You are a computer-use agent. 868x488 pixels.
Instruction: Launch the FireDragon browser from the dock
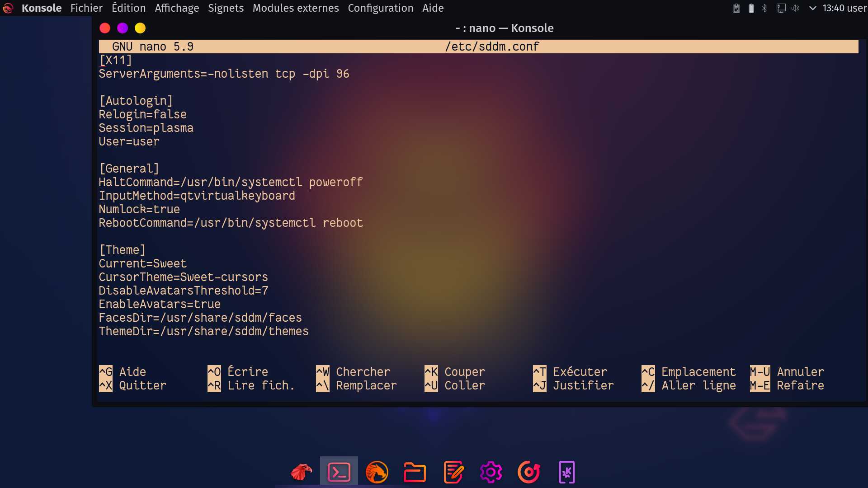[x=377, y=472]
